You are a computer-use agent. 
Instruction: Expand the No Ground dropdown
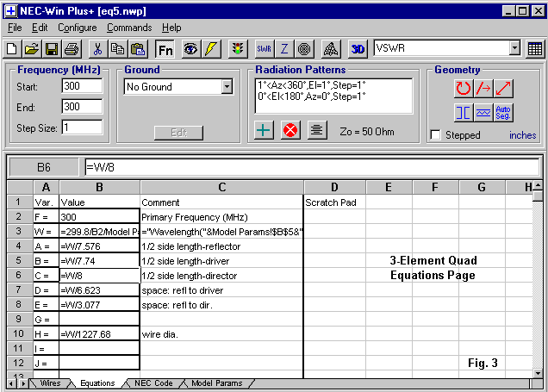click(x=227, y=87)
